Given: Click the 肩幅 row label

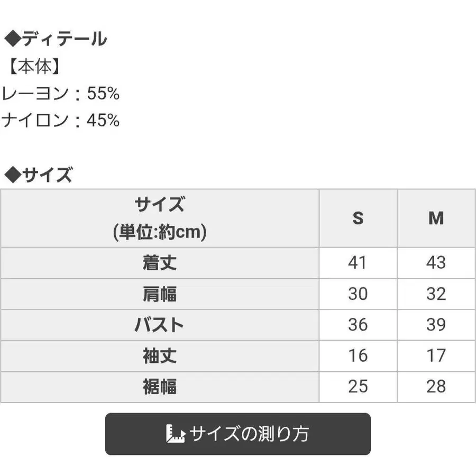Looking at the screenshot, I should click(160, 294).
